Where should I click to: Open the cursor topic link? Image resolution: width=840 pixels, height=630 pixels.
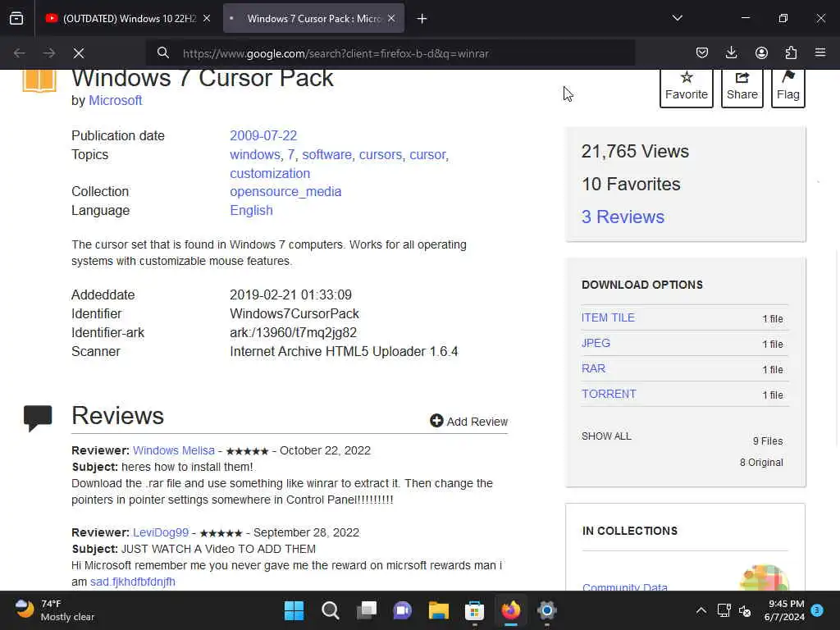point(427,155)
